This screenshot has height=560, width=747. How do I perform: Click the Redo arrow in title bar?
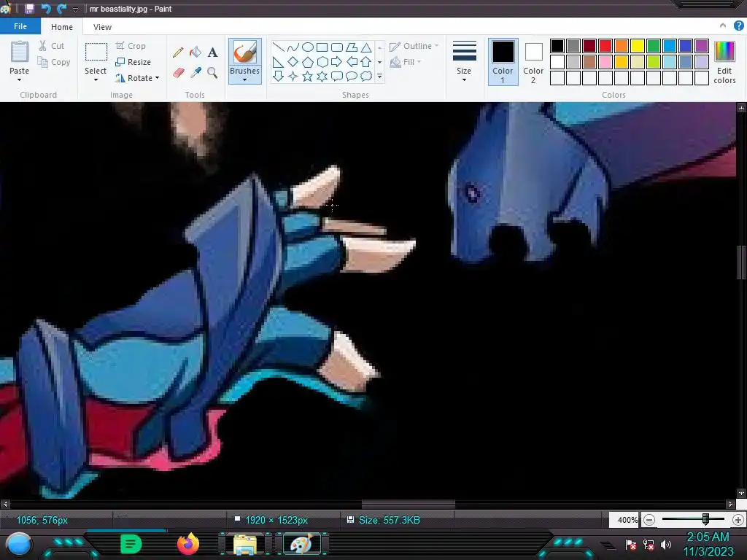click(61, 9)
